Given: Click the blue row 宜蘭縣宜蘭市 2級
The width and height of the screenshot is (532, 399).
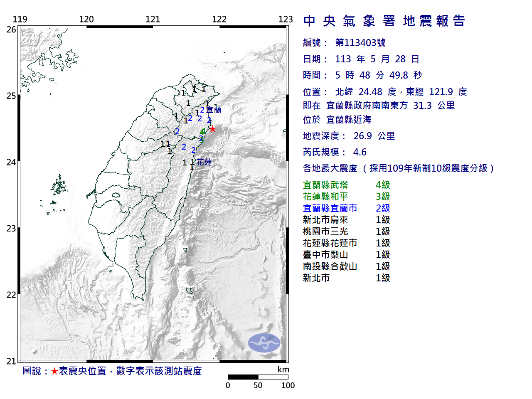Looking at the screenshot, I should point(347,208).
